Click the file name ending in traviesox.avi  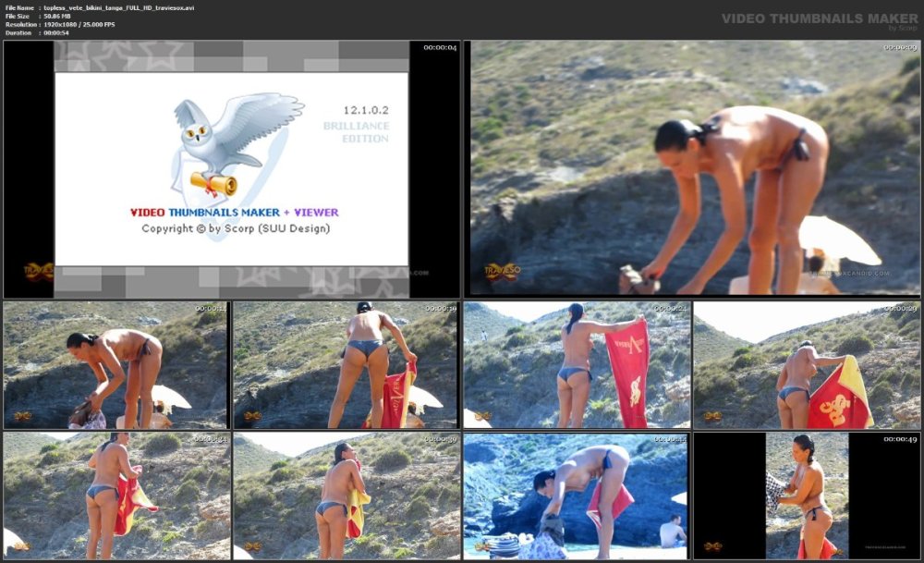pyautogui.click(x=119, y=7)
